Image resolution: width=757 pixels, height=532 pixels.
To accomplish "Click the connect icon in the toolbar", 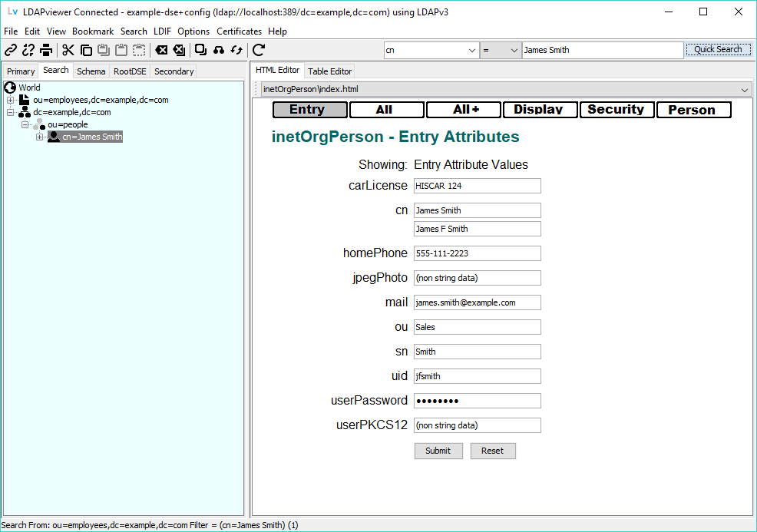I will (x=10, y=50).
